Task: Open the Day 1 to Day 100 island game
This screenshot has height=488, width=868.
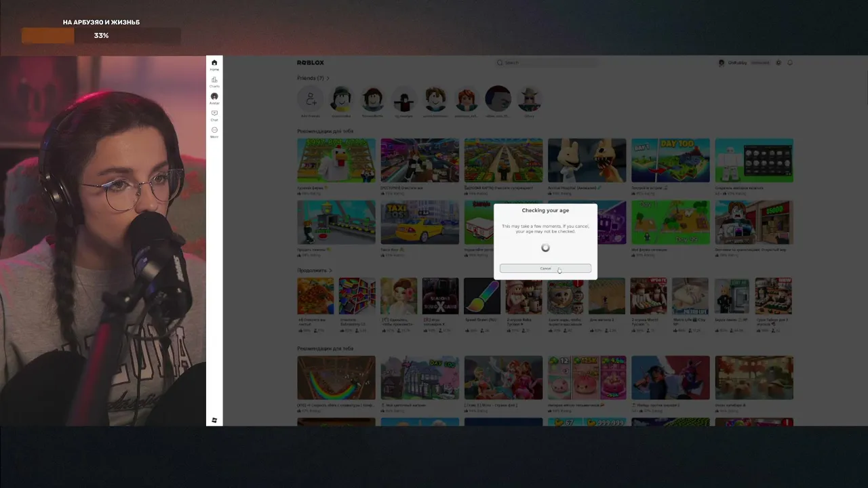Action: pos(671,161)
